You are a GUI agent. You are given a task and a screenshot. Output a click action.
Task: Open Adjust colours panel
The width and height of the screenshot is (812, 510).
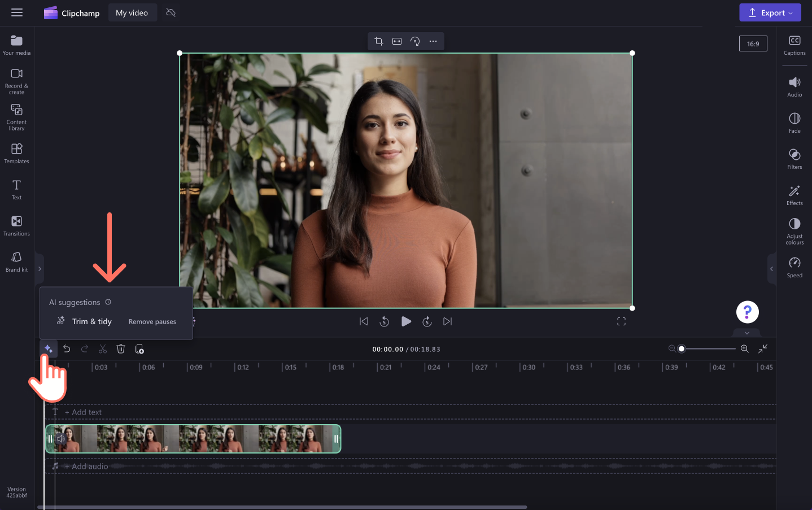tap(794, 232)
